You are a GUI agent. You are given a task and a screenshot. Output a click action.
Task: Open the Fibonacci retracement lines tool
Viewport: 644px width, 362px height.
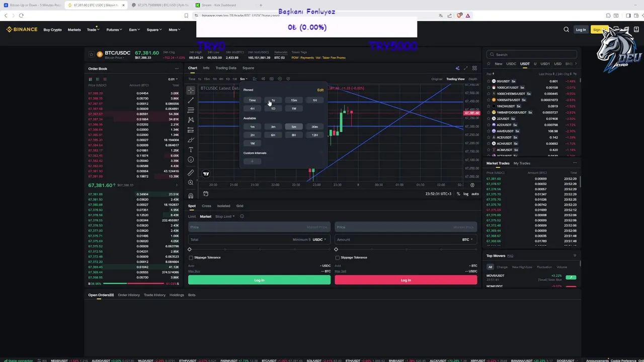point(191,110)
